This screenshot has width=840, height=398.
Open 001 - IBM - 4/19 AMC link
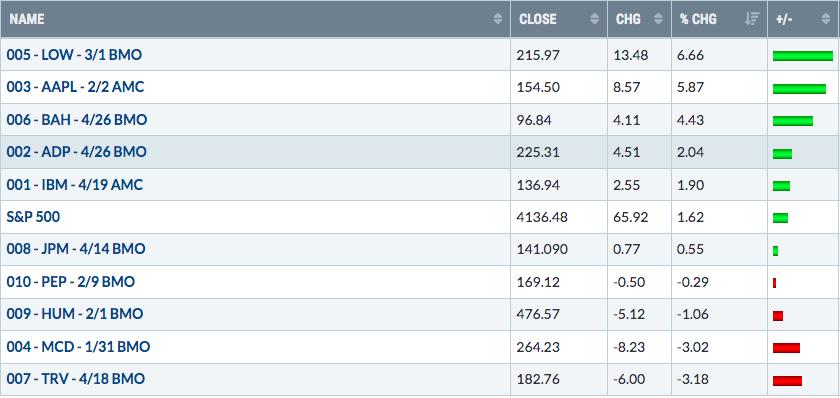[75, 185]
